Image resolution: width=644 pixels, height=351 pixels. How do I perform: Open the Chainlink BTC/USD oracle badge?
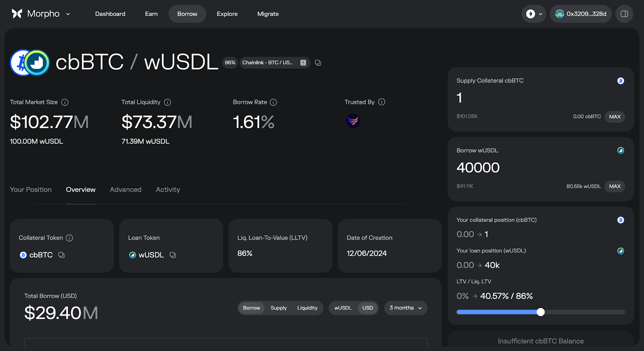(x=275, y=62)
